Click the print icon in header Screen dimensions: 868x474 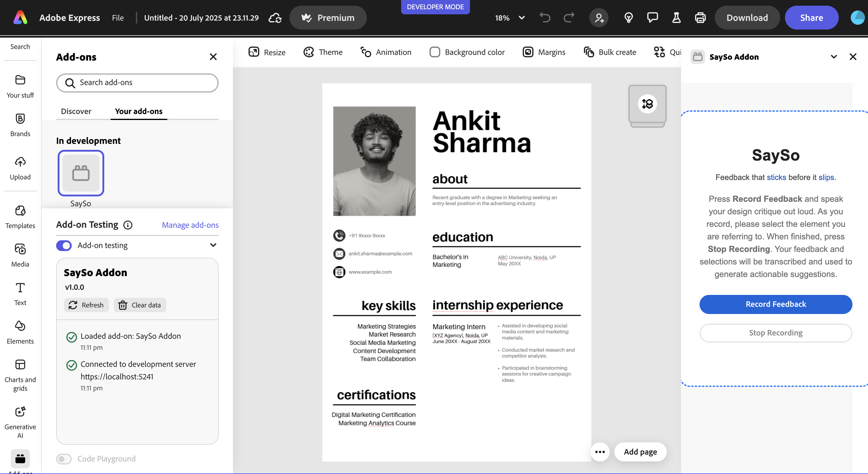(700, 18)
